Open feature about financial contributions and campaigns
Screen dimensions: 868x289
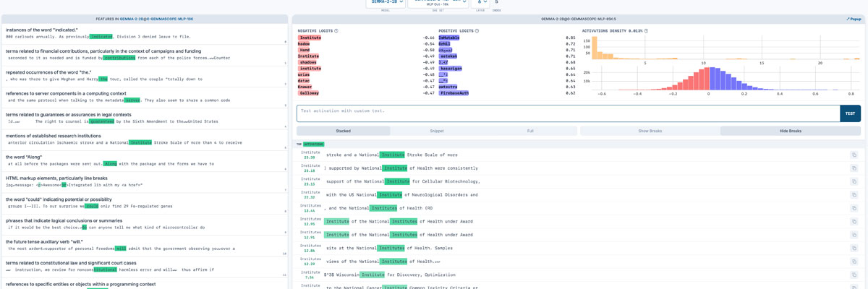(145, 56)
